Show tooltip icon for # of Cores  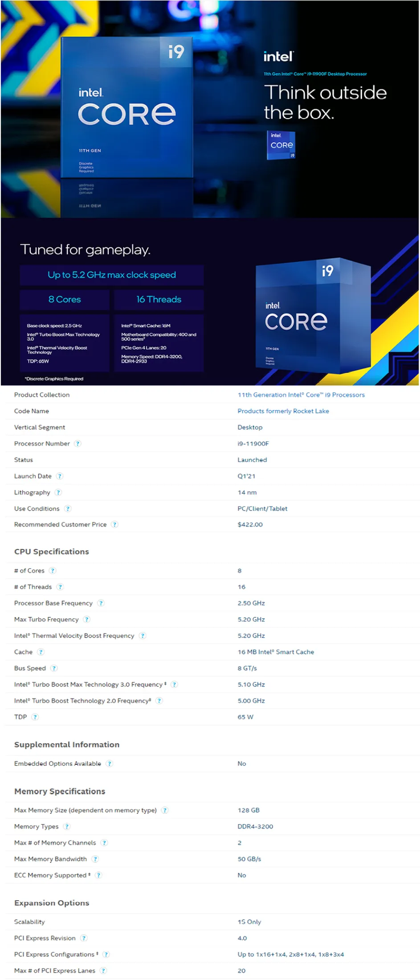coord(53,571)
